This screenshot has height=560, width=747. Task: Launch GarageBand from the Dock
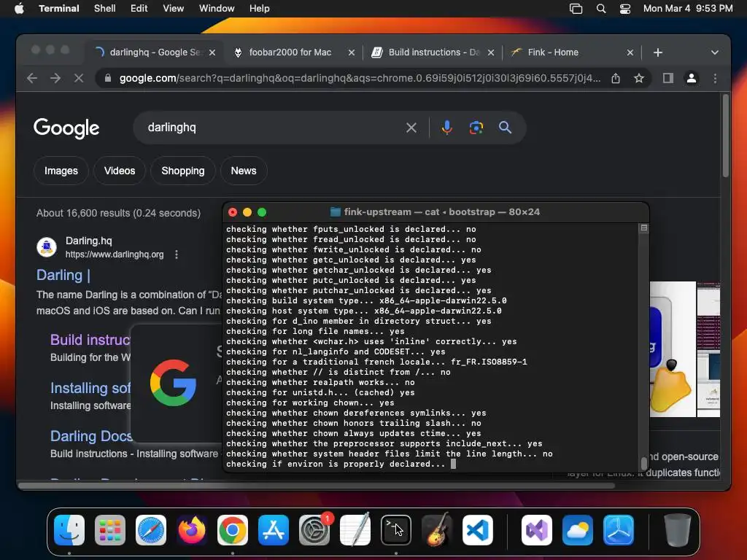[437, 530]
